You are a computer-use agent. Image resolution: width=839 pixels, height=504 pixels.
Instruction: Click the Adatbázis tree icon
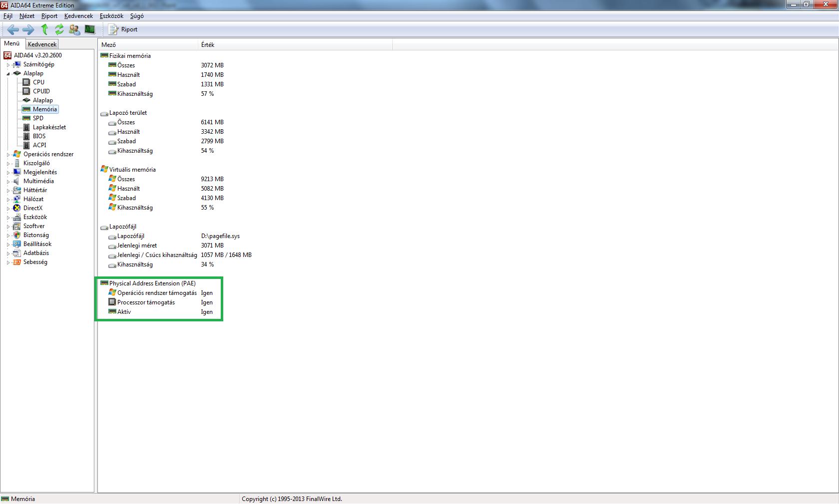pyautogui.click(x=17, y=253)
